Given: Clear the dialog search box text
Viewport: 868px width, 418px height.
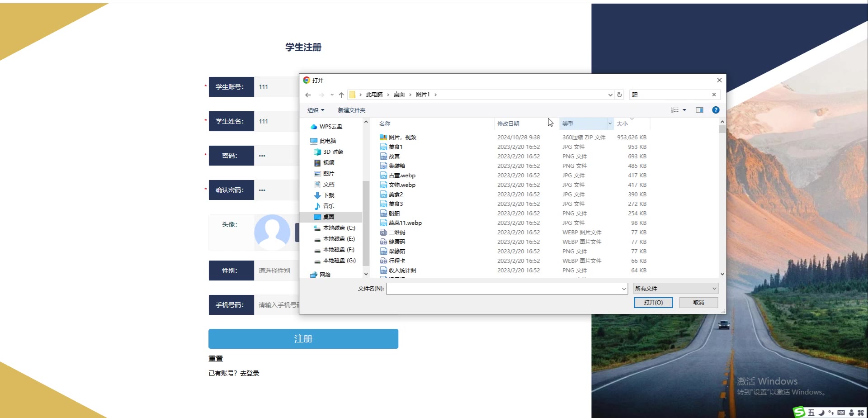Looking at the screenshot, I should pyautogui.click(x=714, y=95).
